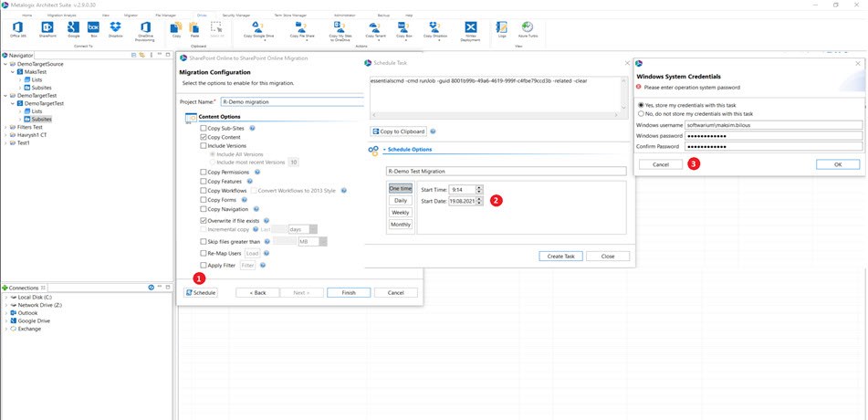Expand Local Disk (C:) in Connections
868x420 pixels.
[x=5, y=297]
